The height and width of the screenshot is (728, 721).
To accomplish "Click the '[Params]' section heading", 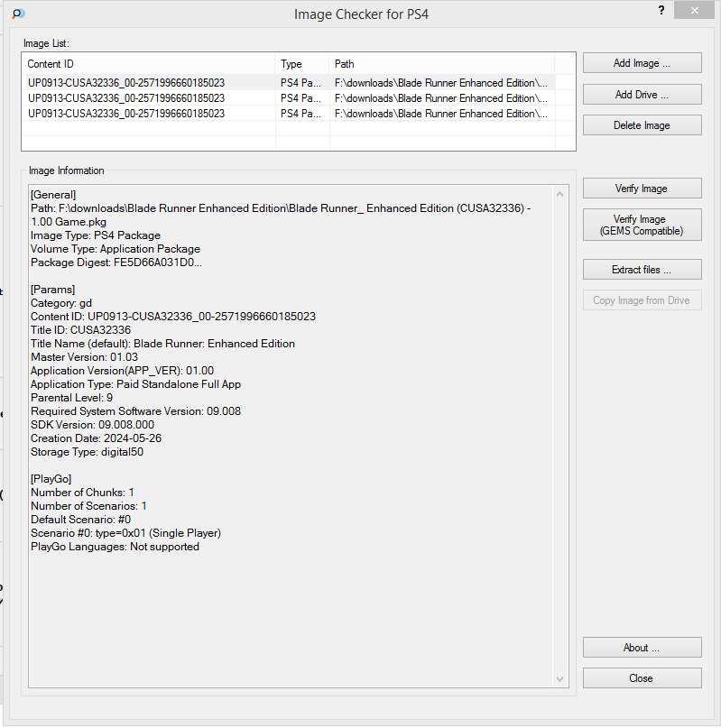I will [52, 290].
